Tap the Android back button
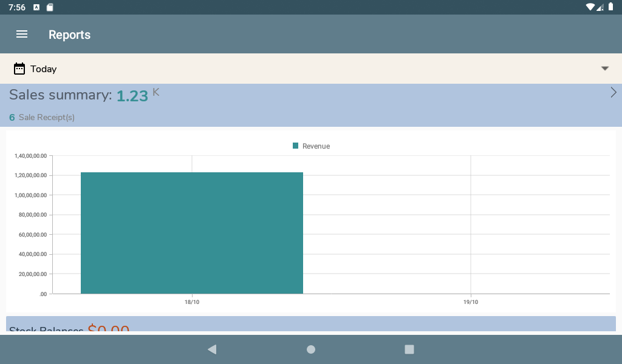The height and width of the screenshot is (364, 622). (212, 349)
